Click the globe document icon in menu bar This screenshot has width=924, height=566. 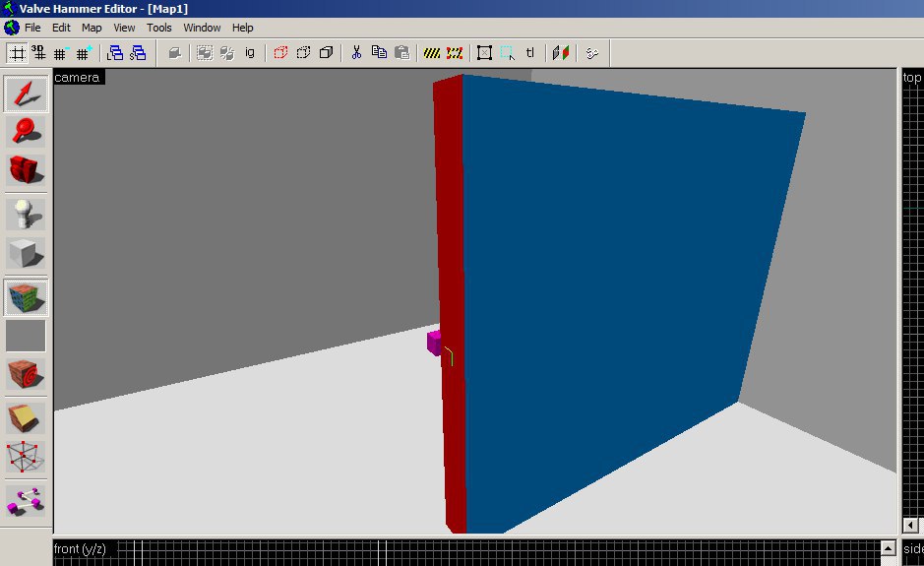[x=12, y=28]
